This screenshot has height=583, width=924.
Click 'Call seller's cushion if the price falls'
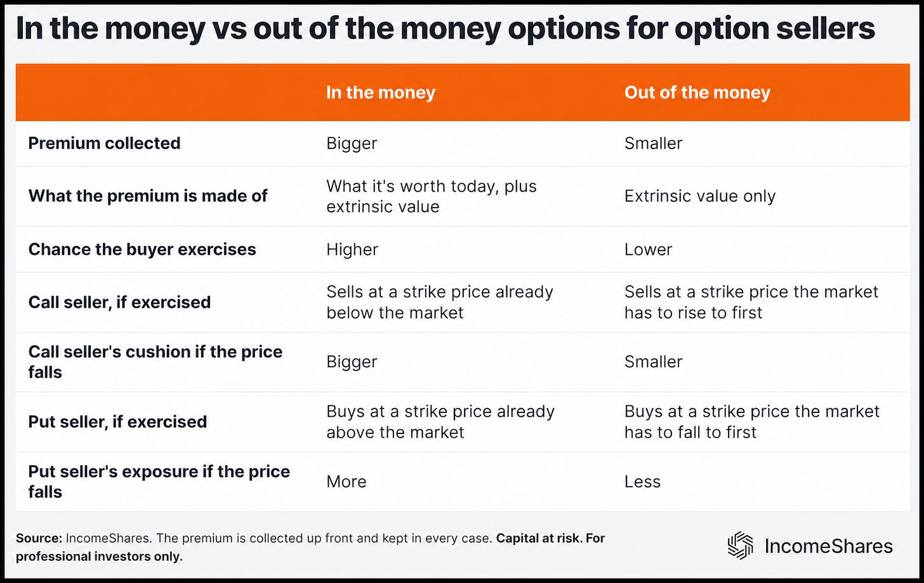click(155, 362)
